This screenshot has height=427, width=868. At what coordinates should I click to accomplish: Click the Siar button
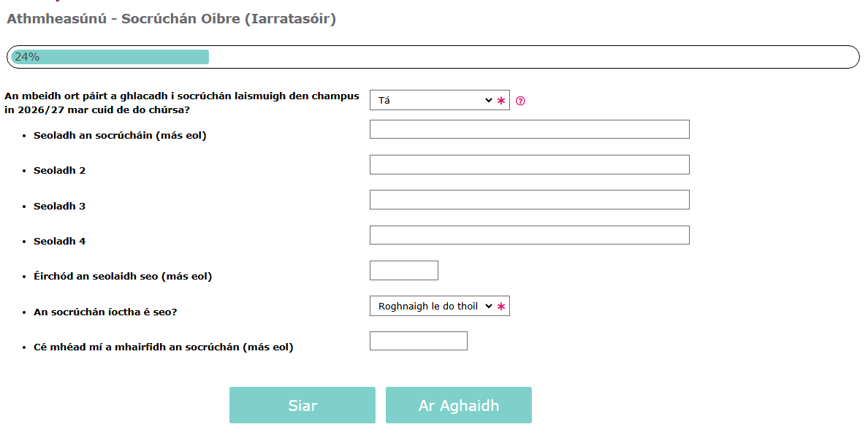coord(302,405)
